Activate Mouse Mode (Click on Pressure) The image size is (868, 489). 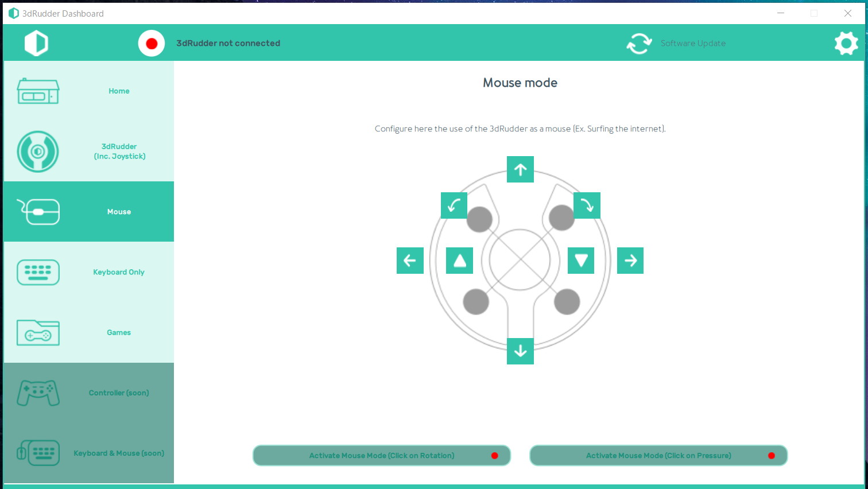pos(658,456)
